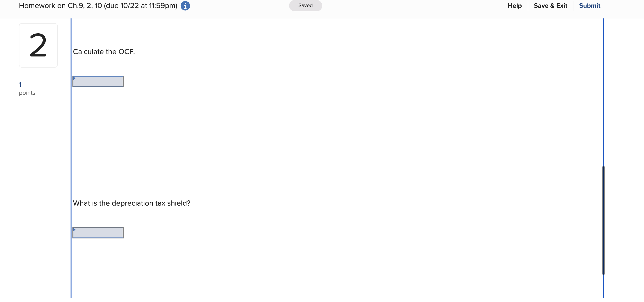Click Save & Exit
644x302 pixels.
(550, 5)
